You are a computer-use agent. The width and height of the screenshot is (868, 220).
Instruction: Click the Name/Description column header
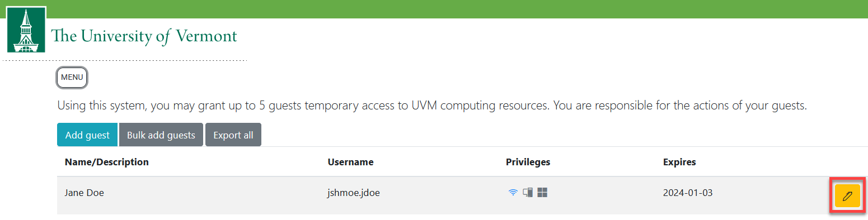coord(107,162)
